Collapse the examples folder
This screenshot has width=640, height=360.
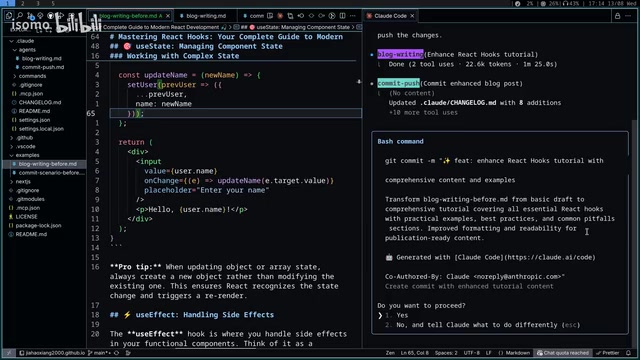pos(27,155)
